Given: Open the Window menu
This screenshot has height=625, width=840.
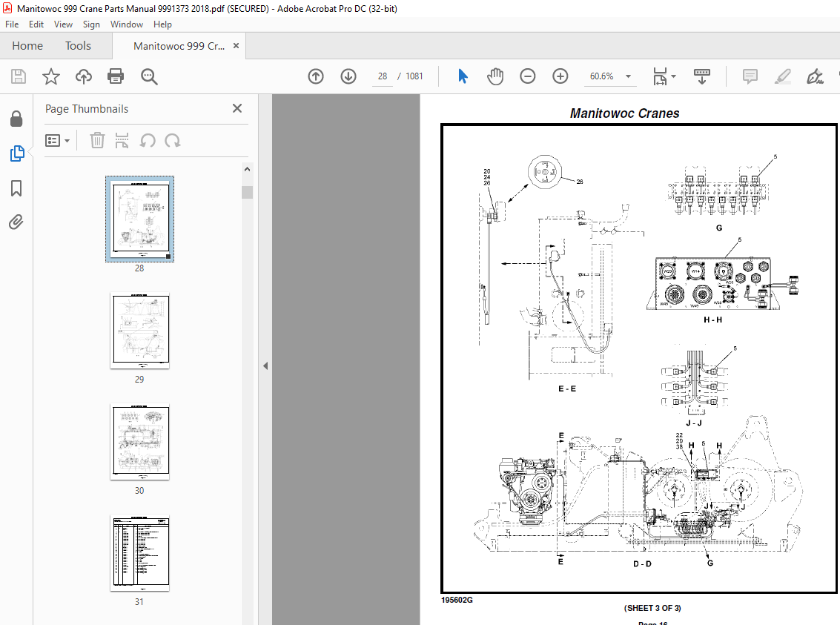Looking at the screenshot, I should (127, 24).
